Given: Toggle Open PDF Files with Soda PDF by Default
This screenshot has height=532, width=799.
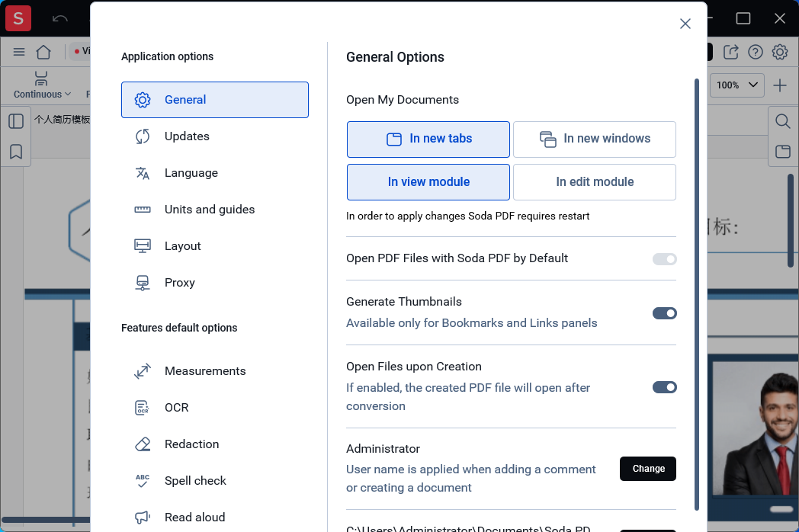Looking at the screenshot, I should (665, 259).
